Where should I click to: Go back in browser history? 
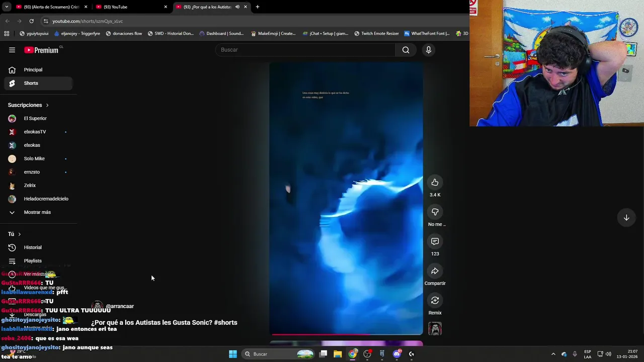[7, 21]
